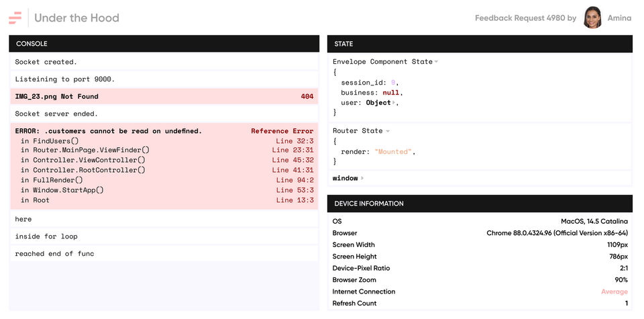
Task: Select the 'reached end of func' log row
Action: point(164,254)
